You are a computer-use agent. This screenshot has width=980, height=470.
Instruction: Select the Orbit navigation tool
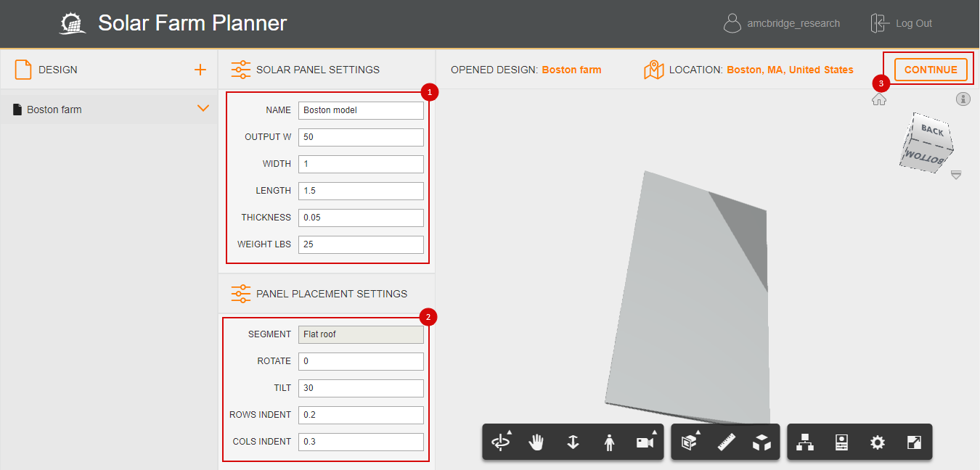[x=500, y=442]
